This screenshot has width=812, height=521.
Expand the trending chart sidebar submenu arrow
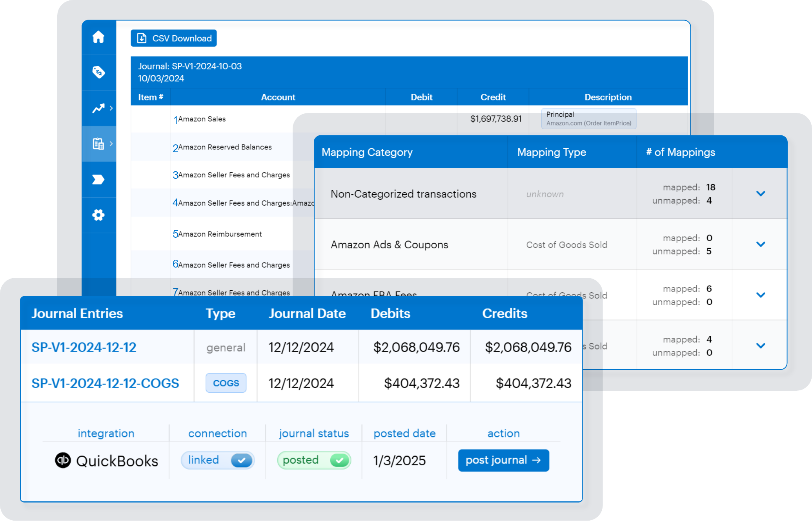111,108
